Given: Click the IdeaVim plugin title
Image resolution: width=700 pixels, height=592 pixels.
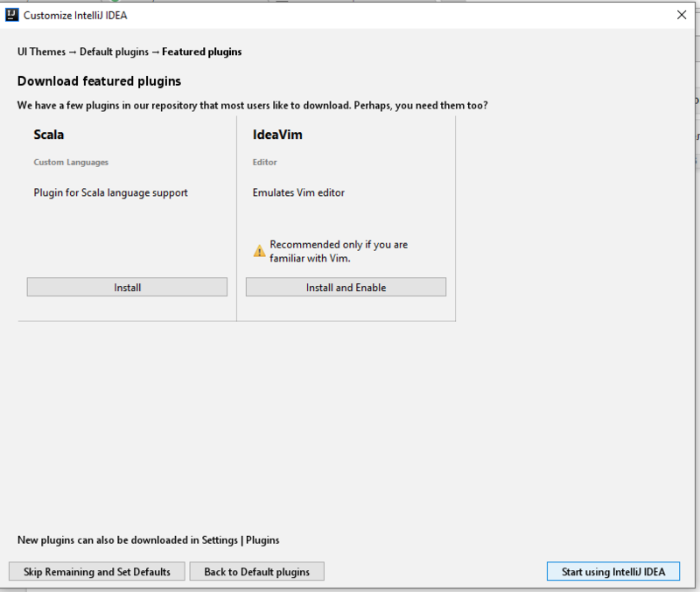Looking at the screenshot, I should point(277,135).
